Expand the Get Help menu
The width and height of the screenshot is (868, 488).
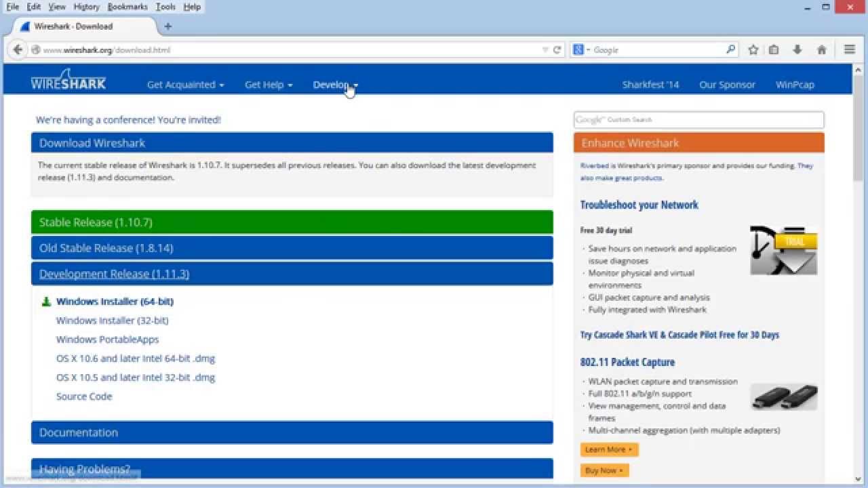(269, 85)
